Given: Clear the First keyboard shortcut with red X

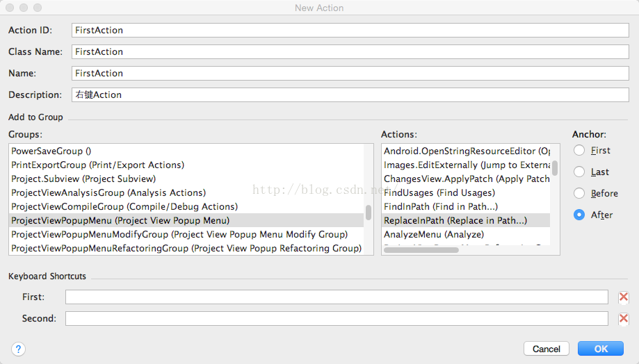Looking at the screenshot, I should 623,297.
